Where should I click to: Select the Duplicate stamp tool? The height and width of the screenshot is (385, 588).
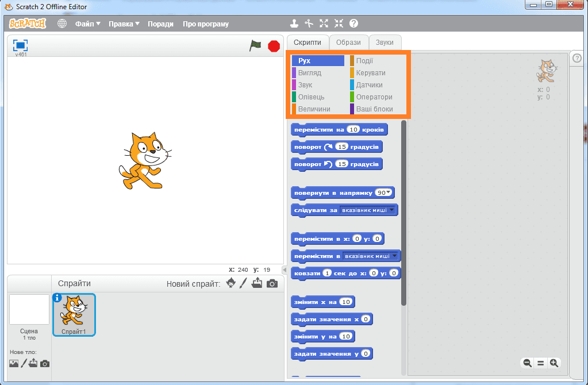[x=294, y=24]
